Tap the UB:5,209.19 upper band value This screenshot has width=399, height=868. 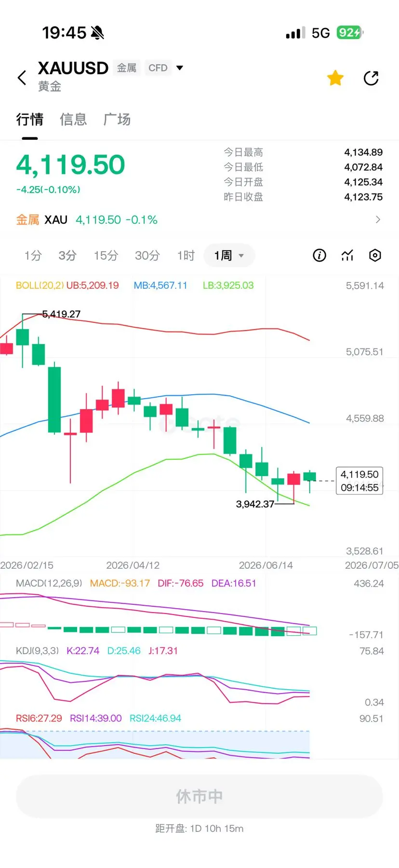point(93,285)
